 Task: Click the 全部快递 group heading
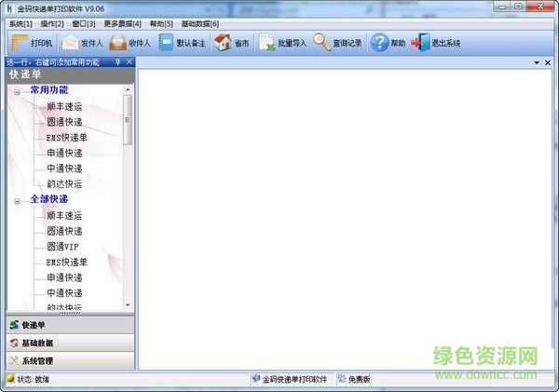coord(49,199)
